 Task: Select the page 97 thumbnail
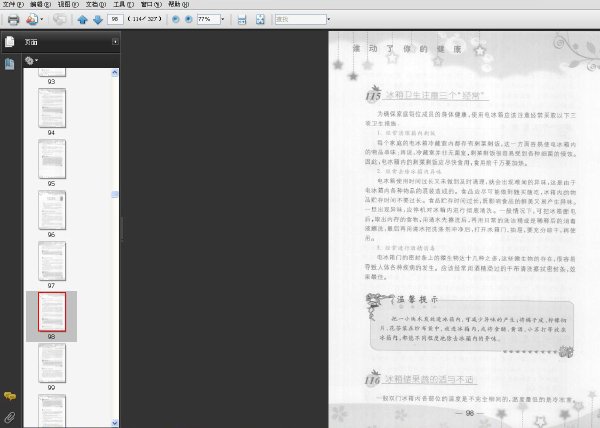click(x=52, y=261)
